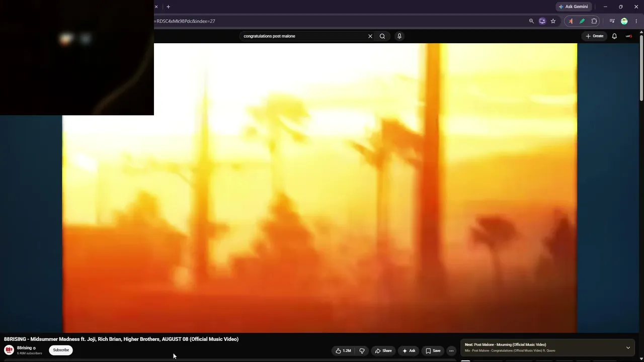
Task: Open more actions three-dot menu under video
Action: tap(451, 351)
